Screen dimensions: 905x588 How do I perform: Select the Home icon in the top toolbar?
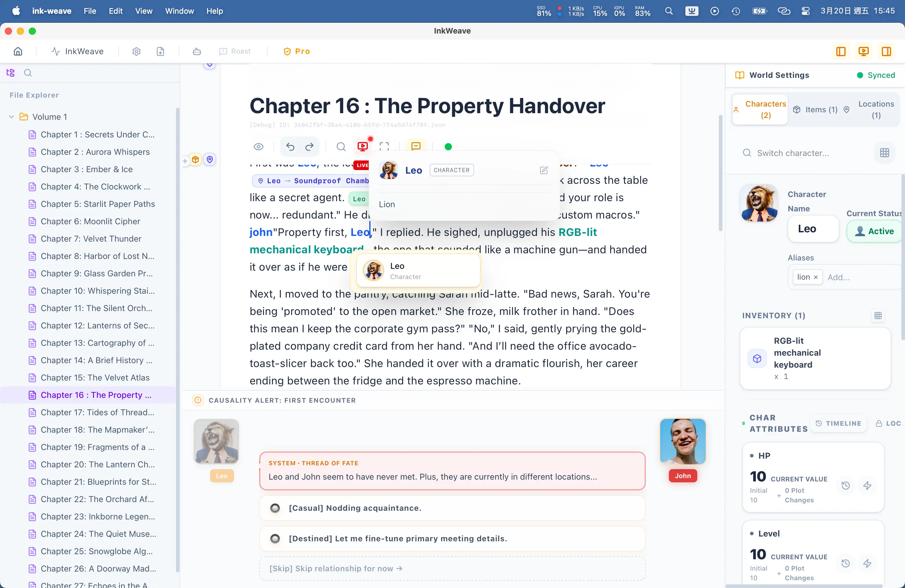click(x=18, y=51)
